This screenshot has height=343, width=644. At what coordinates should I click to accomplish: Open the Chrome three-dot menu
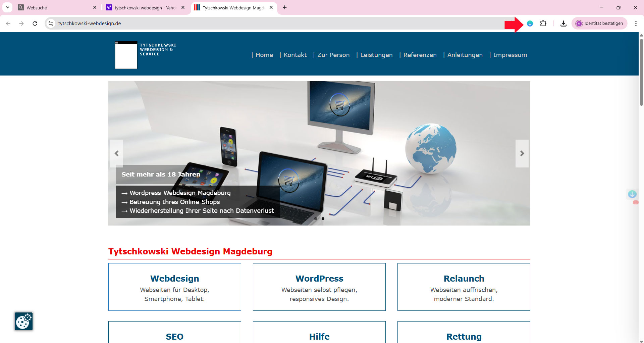[x=636, y=23]
